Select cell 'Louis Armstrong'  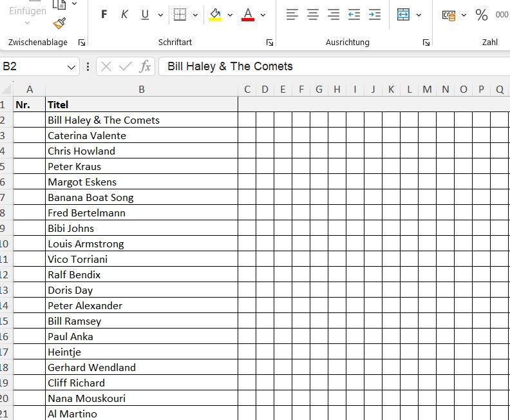pos(142,243)
